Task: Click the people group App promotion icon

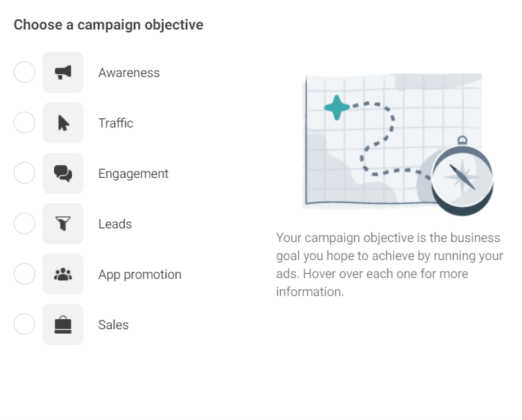Action: [x=63, y=274]
